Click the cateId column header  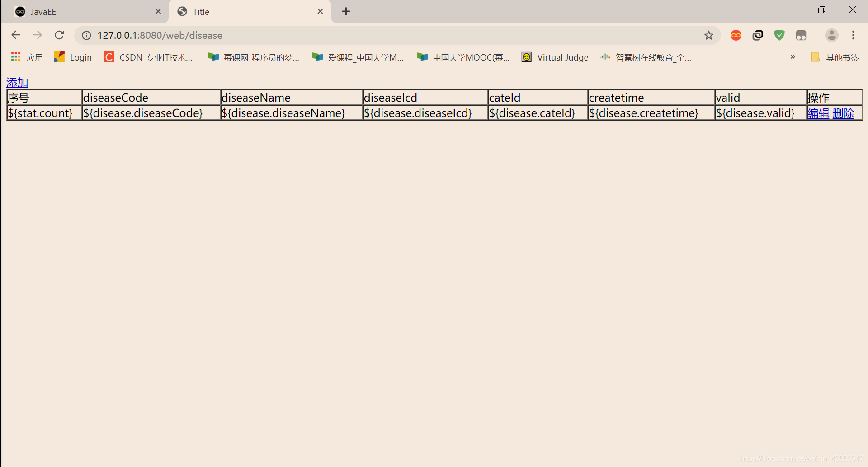pos(538,98)
